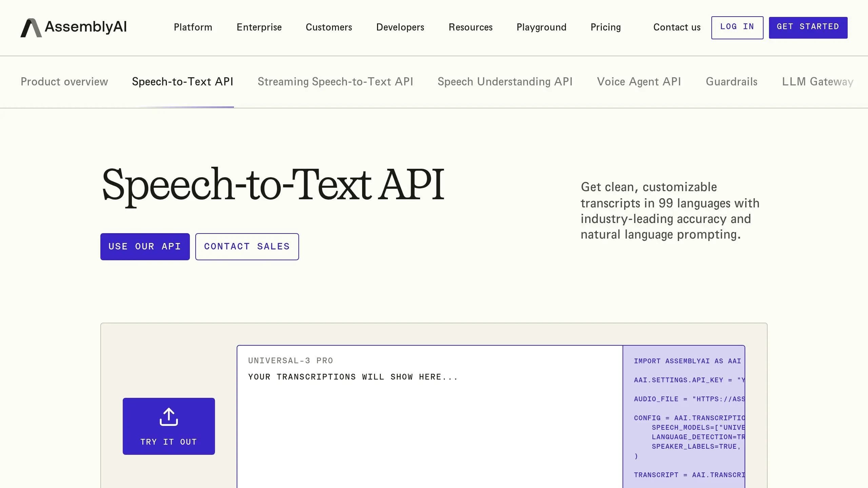
Task: Open the Voice Agent API tab
Action: tap(639, 82)
